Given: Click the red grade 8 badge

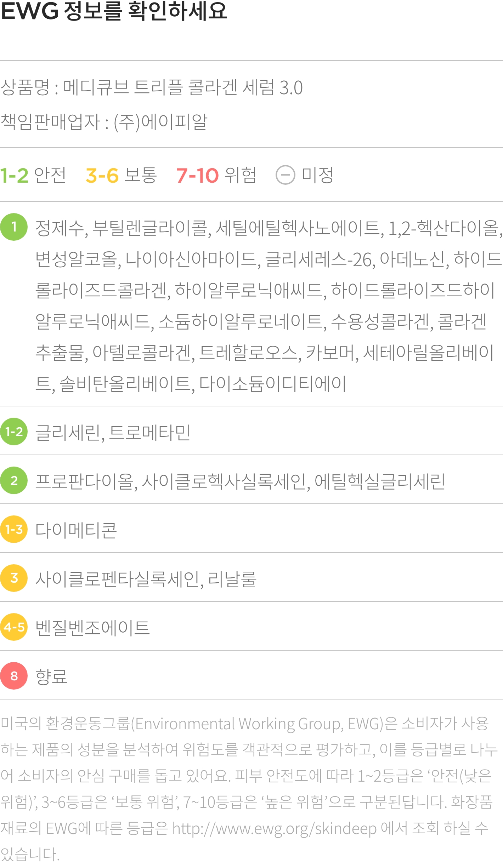Looking at the screenshot, I should point(14,676).
